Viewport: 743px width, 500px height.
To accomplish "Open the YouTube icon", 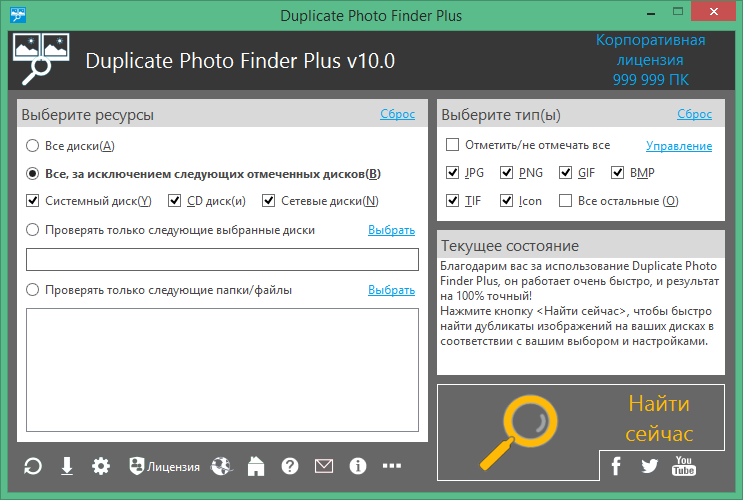I will pos(683,466).
